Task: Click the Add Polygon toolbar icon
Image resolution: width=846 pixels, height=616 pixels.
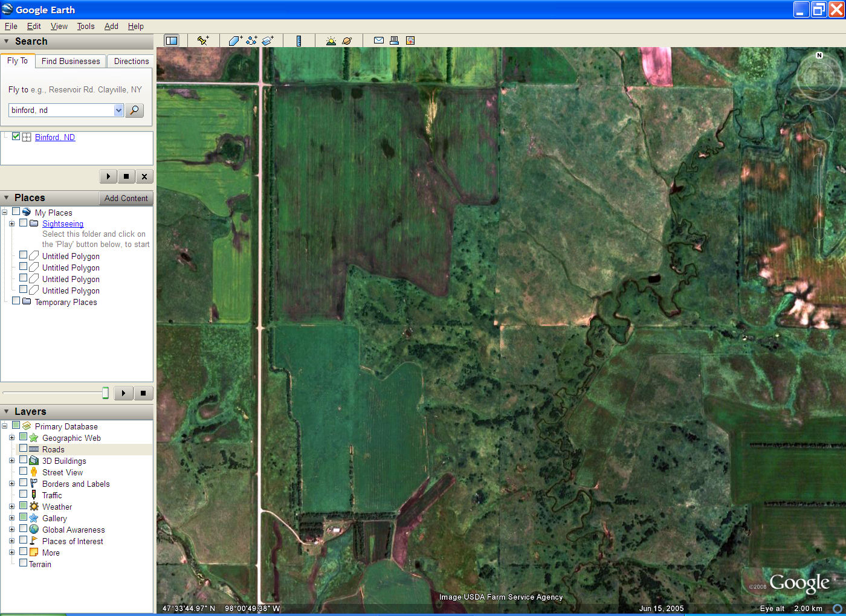Action: (235, 40)
